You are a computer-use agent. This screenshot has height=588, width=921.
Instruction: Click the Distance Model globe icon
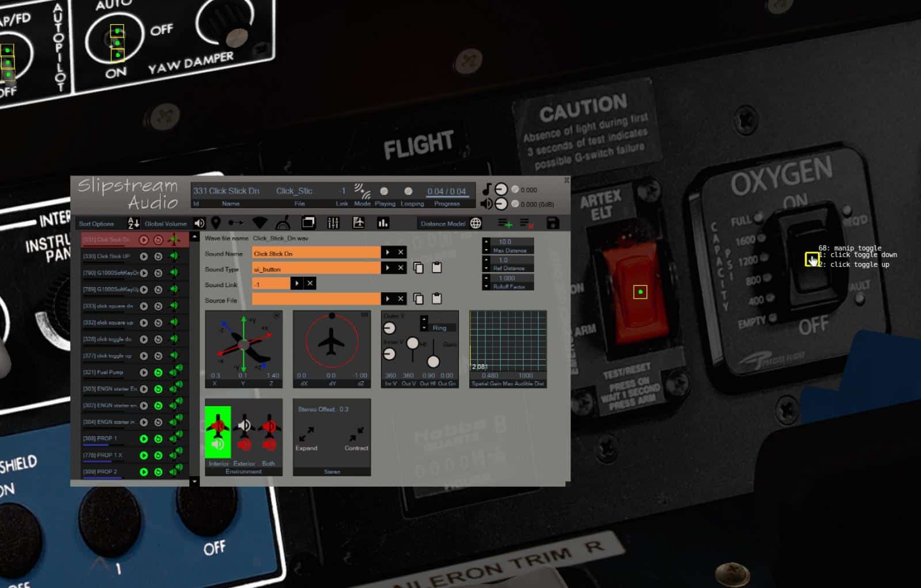pyautogui.click(x=475, y=223)
